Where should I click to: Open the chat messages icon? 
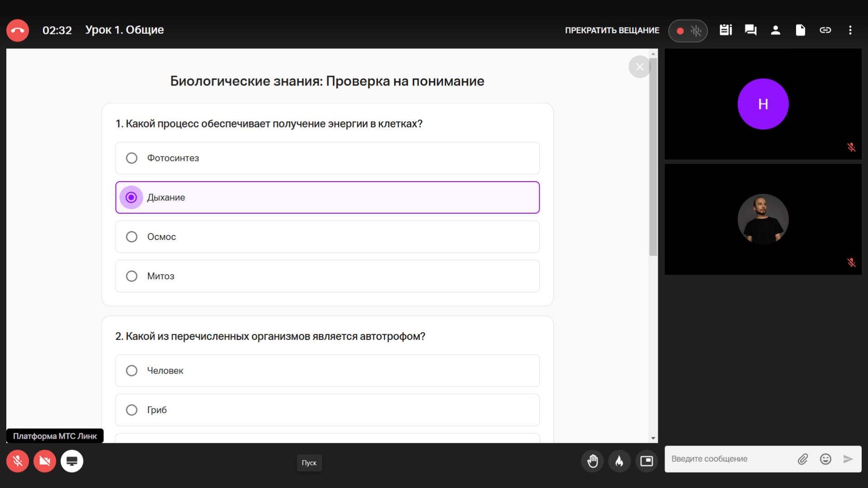[750, 30]
